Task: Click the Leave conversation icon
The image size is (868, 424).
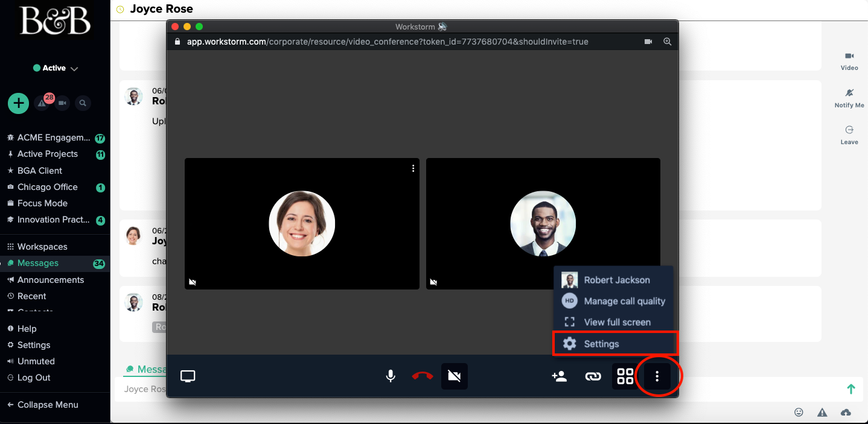Action: pyautogui.click(x=849, y=134)
